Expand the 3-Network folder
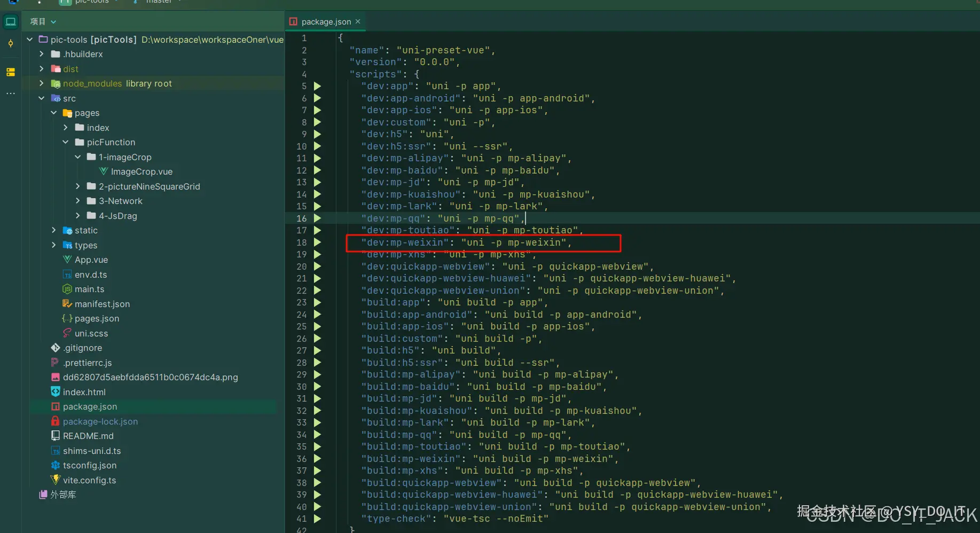The width and height of the screenshot is (980, 533). (78, 201)
